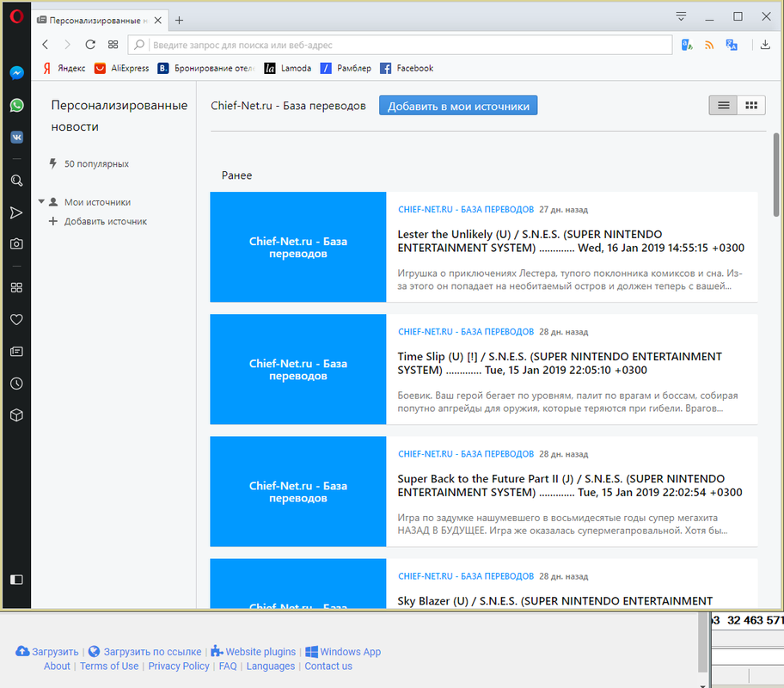Image resolution: width=784 pixels, height=688 pixels.
Task: Open Facebook Messenger in the sidebar
Action: tap(16, 73)
